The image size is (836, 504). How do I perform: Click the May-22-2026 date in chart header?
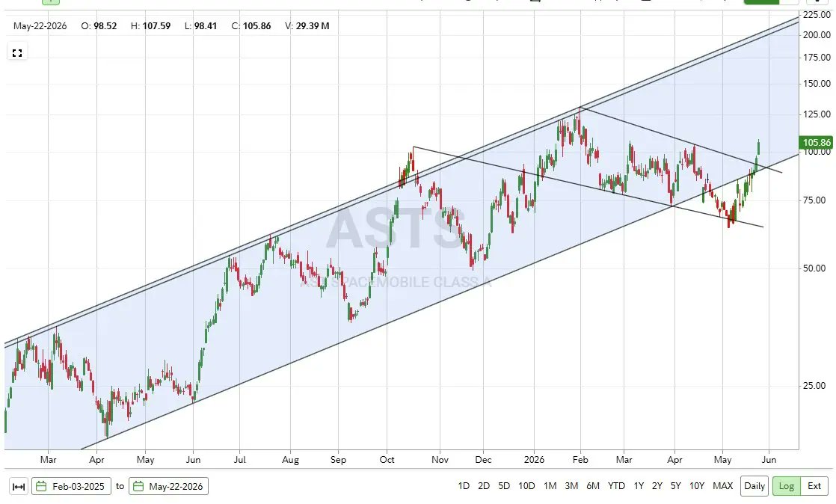click(40, 25)
